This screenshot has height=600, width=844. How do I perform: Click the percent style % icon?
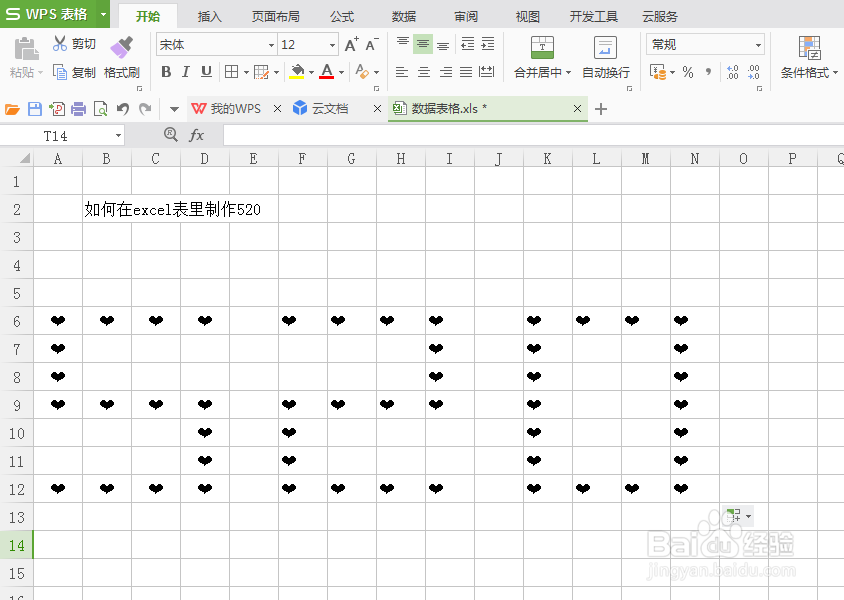click(x=687, y=72)
